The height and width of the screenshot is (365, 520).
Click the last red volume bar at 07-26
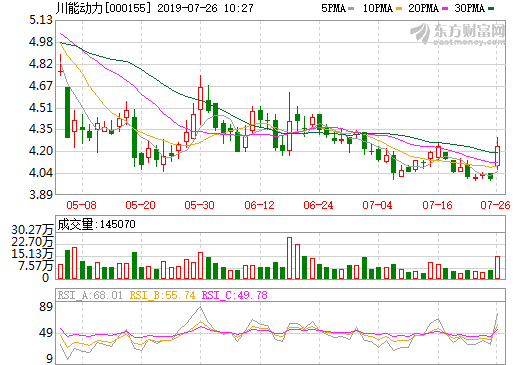tap(497, 267)
